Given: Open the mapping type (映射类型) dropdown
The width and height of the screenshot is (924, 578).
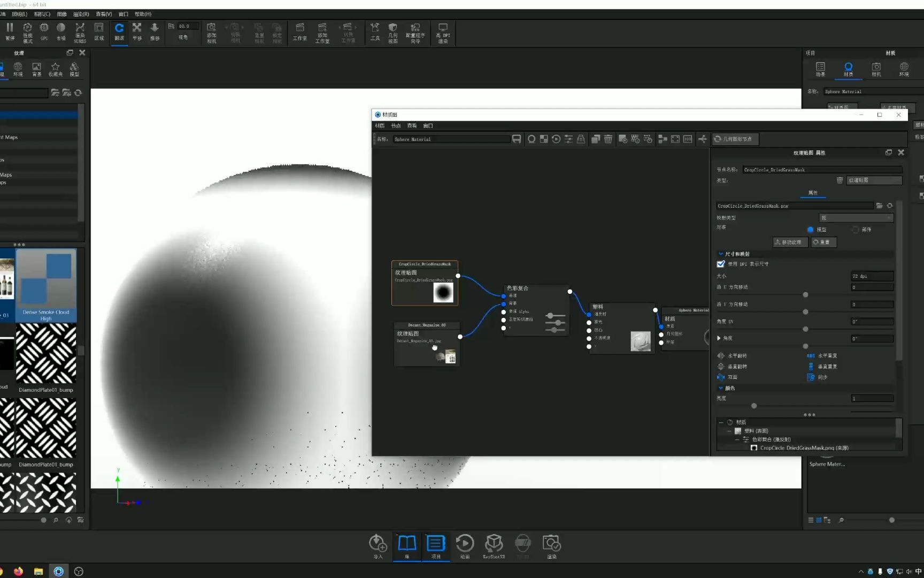Looking at the screenshot, I should click(x=856, y=218).
